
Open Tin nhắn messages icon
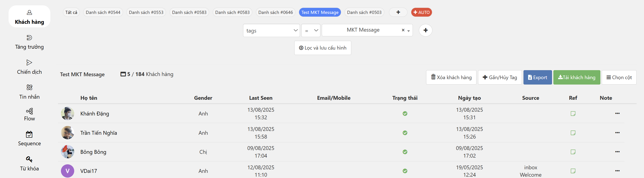29,87
